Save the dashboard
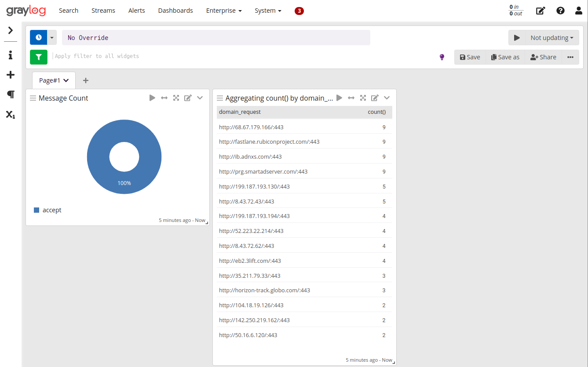This screenshot has width=588, height=367. (470, 57)
